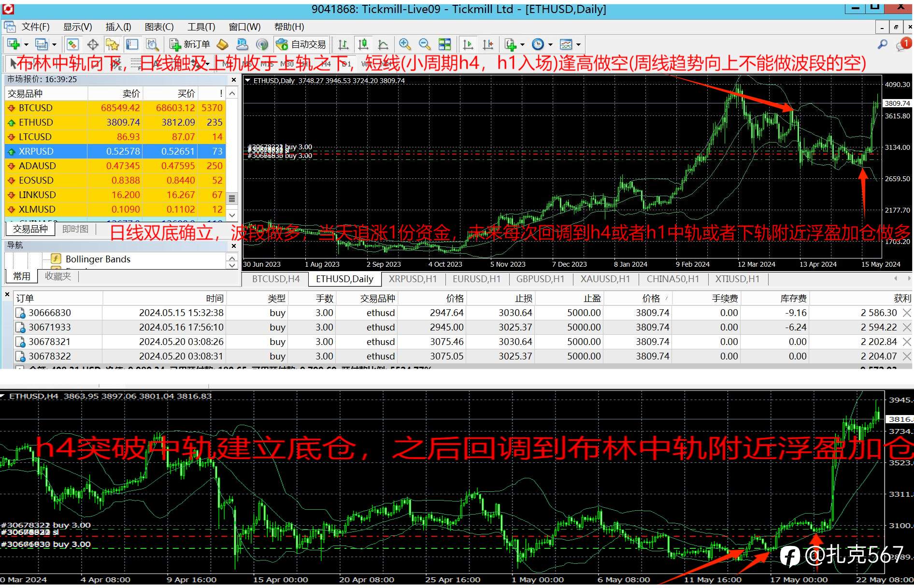The image size is (914, 588).
Task: Switch to the XAUUSD,H1 chart tab
Action: 605,279
